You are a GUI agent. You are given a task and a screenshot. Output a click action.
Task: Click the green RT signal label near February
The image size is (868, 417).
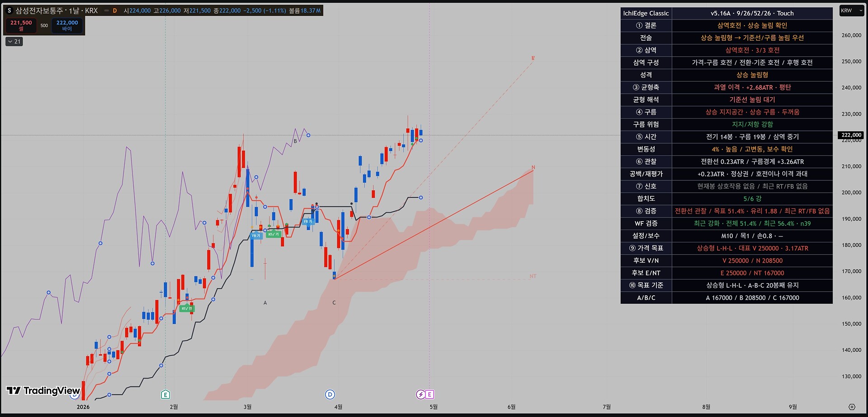(x=186, y=308)
